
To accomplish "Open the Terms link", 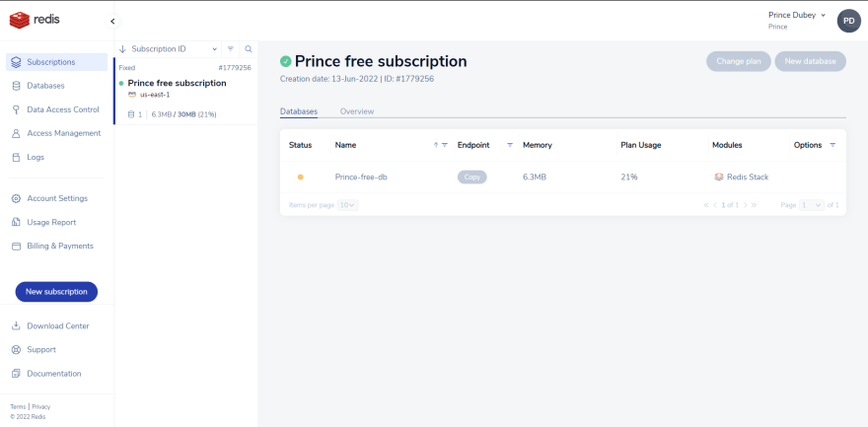I will [x=19, y=406].
